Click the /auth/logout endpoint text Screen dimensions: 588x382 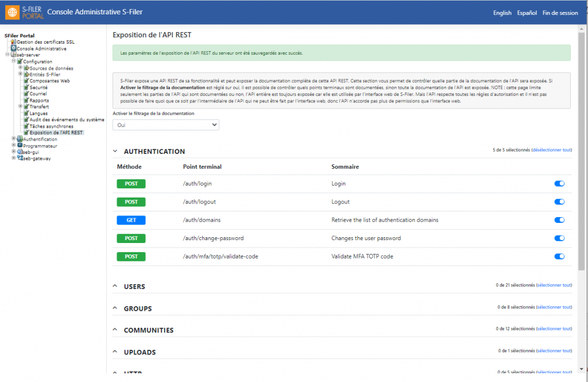click(199, 202)
